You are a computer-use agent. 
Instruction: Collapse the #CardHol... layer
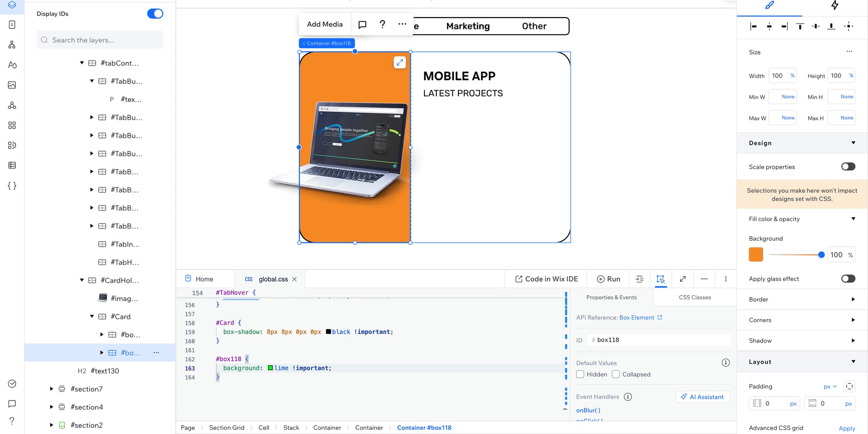pos(82,280)
